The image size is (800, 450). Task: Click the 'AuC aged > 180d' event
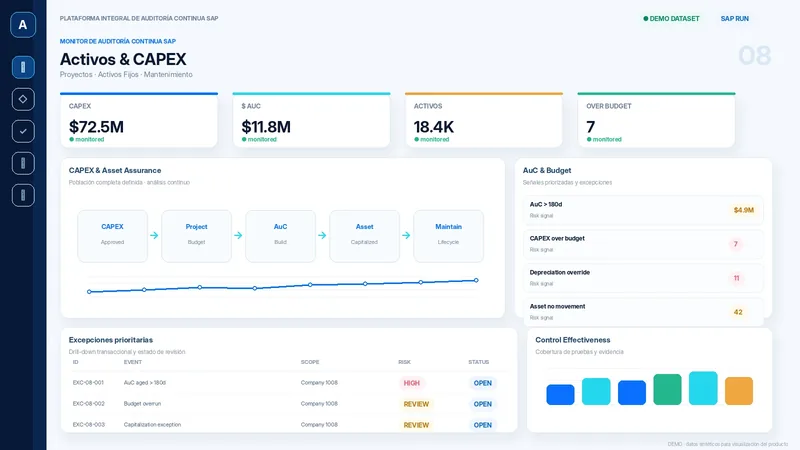pyautogui.click(x=145, y=383)
